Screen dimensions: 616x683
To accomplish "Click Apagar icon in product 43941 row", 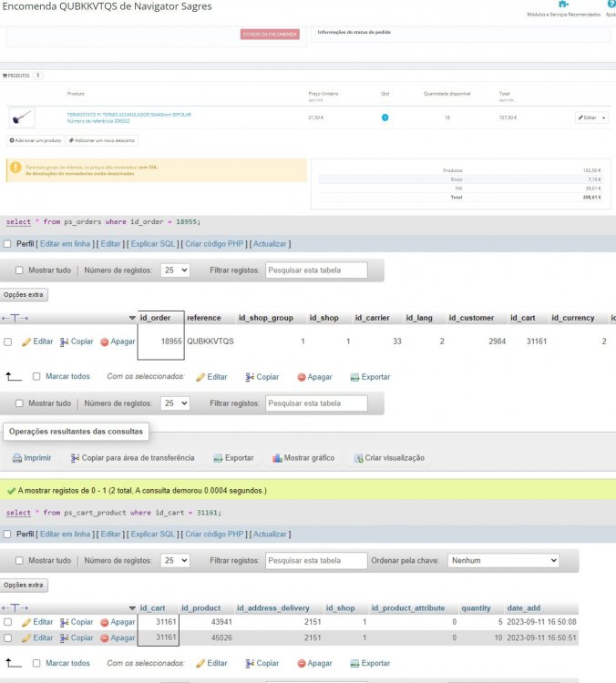I will [104, 623].
